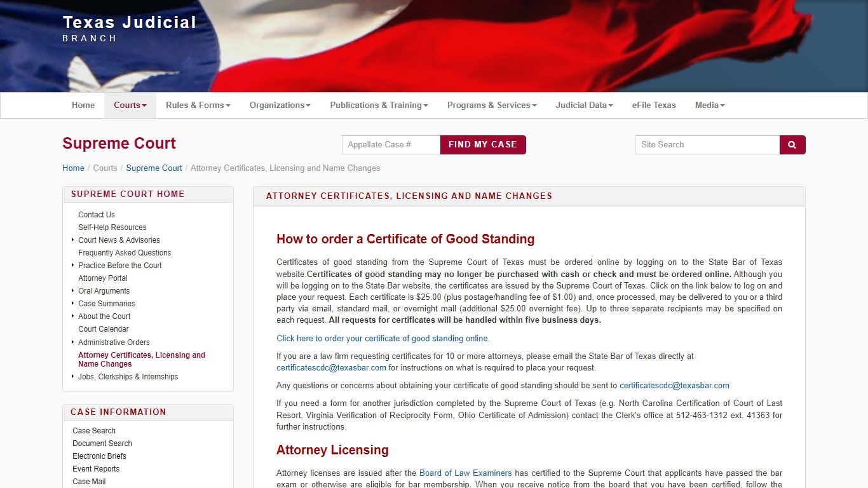Expand Court News & Advisories arrow
The height and width of the screenshot is (488, 868).
pos(73,240)
